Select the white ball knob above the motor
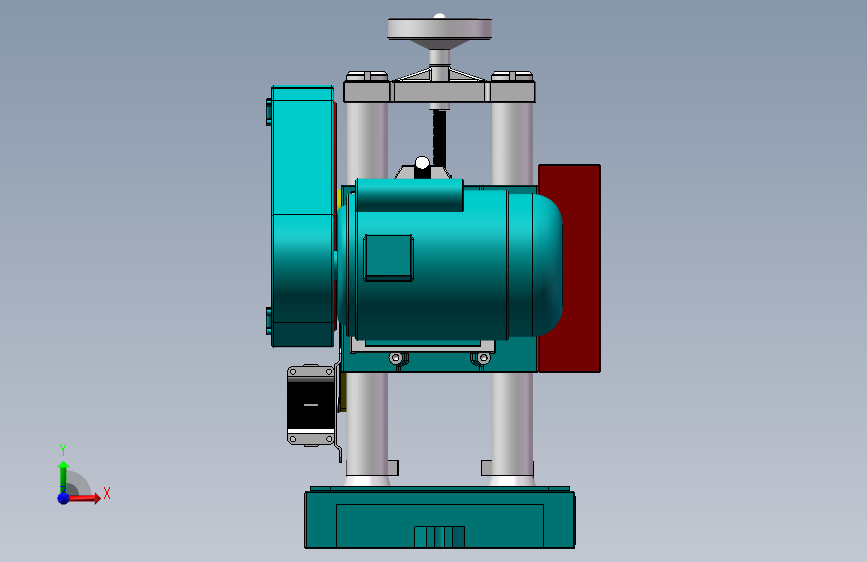 click(x=422, y=163)
